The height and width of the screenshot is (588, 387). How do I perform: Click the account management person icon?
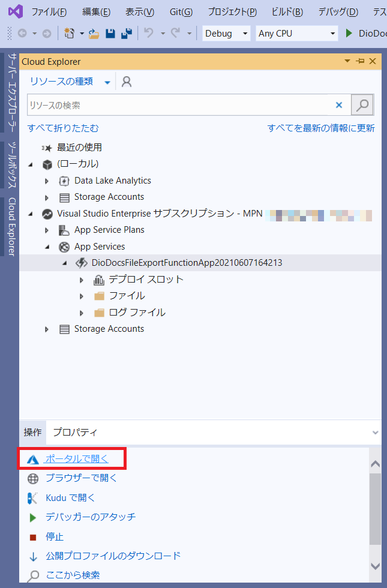coord(127,82)
